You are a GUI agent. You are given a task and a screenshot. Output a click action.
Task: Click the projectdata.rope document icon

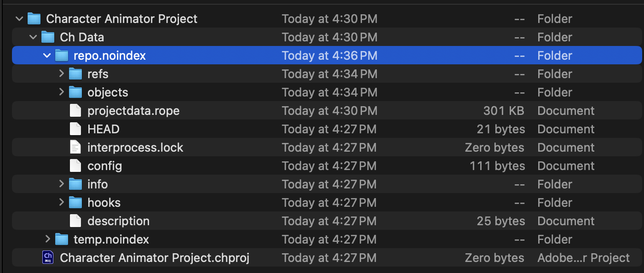75,111
